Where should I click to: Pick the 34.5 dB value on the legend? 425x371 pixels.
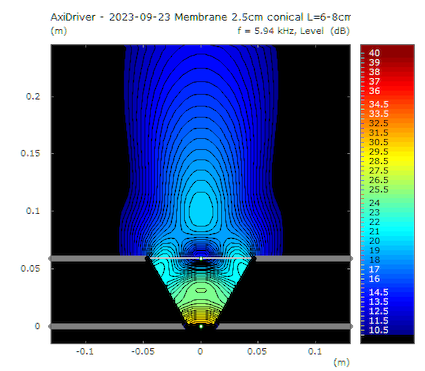coord(379,104)
